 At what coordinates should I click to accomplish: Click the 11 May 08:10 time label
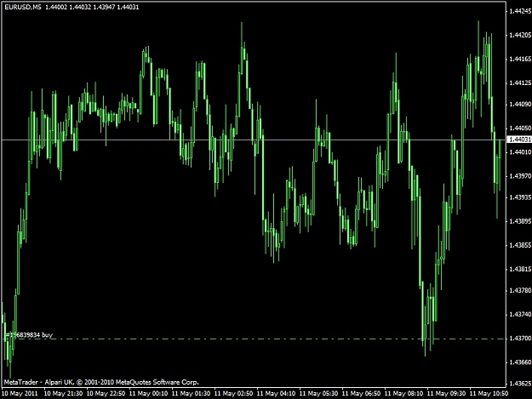(x=403, y=393)
